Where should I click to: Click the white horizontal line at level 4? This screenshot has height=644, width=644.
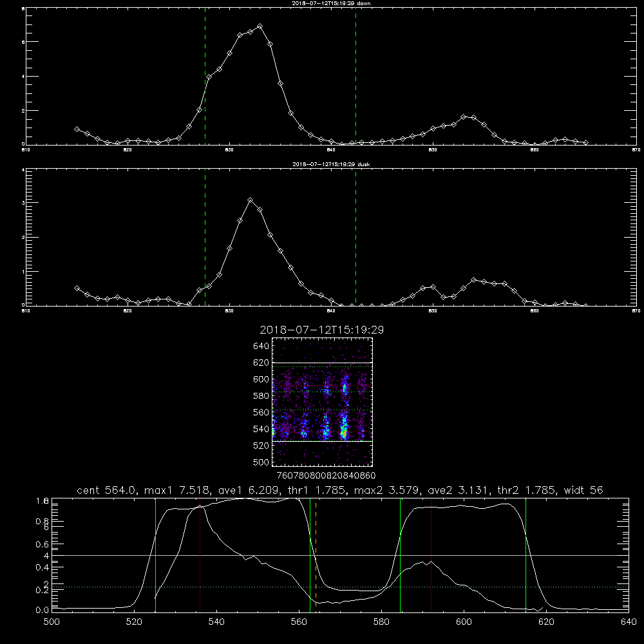[x=340, y=555]
